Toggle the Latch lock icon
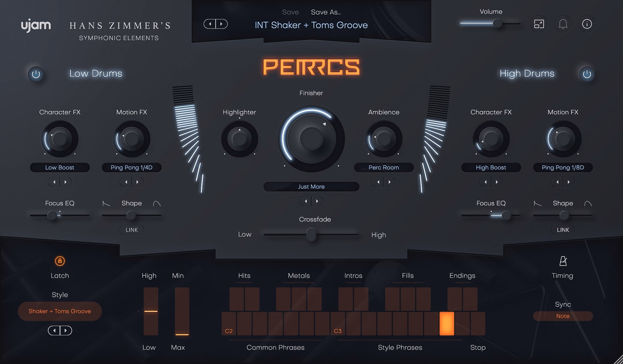The image size is (623, 364). [60, 261]
